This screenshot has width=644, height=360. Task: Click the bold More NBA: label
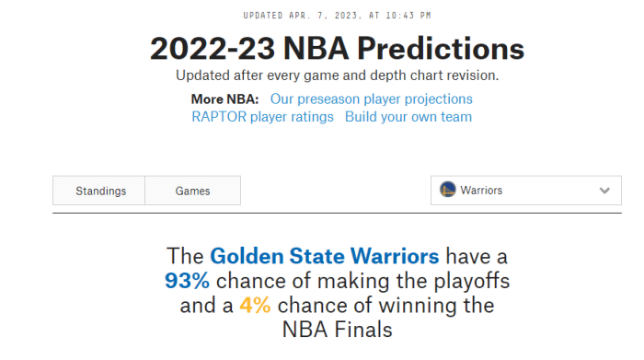pyautogui.click(x=224, y=99)
